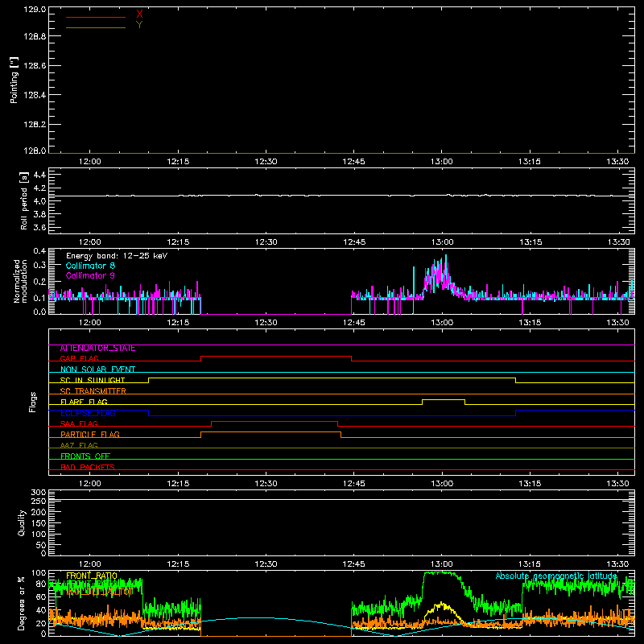Click the olive Y legend line sample
The width and height of the screenshot is (644, 644).
point(96,27)
